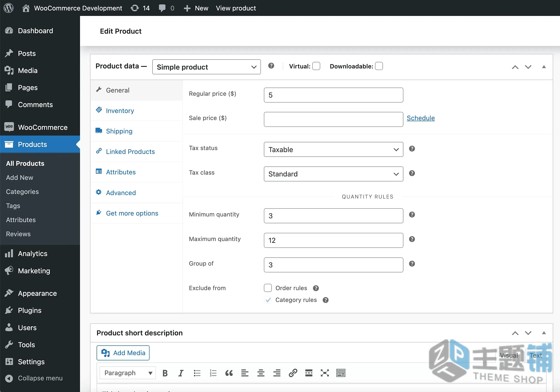Move Product data panel down
This screenshot has height=392, width=560.
point(528,67)
